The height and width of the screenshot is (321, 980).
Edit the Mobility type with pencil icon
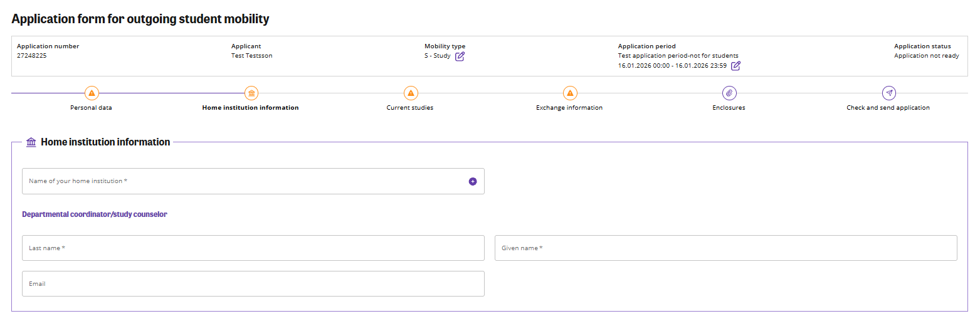[460, 56]
